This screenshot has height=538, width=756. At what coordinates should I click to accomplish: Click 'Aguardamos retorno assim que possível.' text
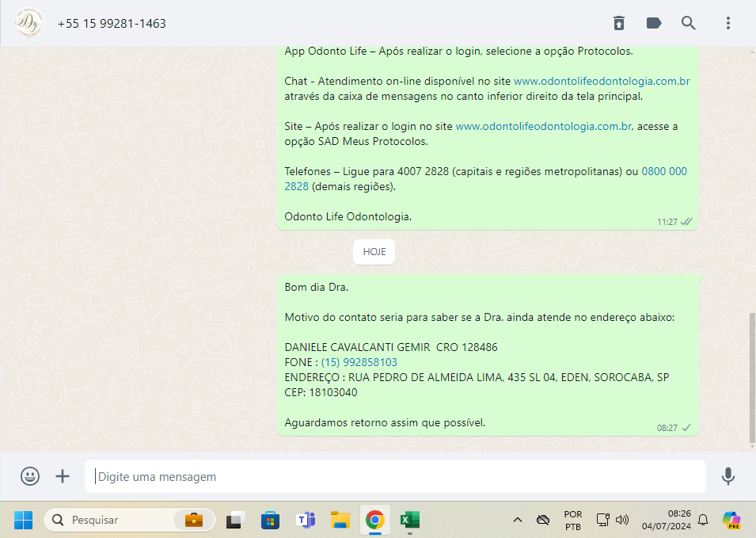[x=385, y=422]
